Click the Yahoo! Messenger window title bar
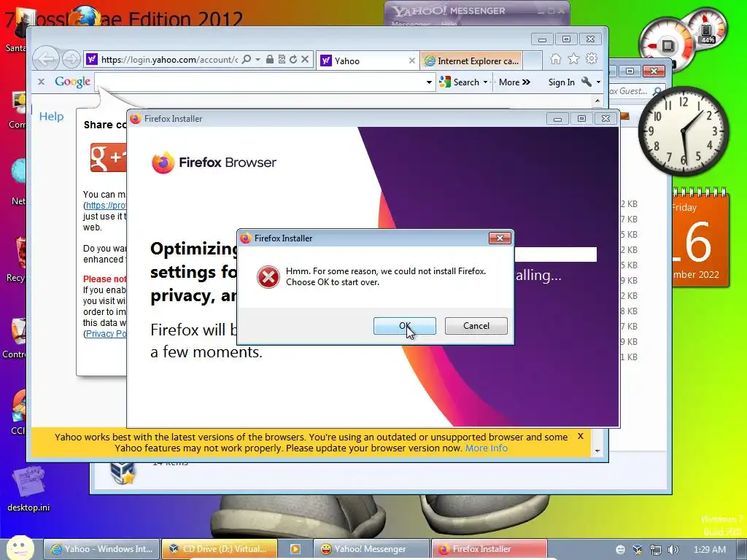 [x=476, y=10]
